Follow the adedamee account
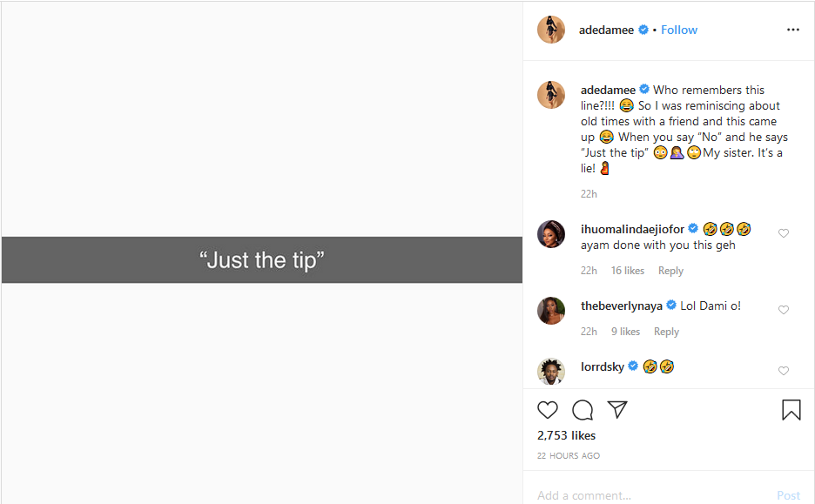This screenshot has height=504, width=815. point(679,30)
